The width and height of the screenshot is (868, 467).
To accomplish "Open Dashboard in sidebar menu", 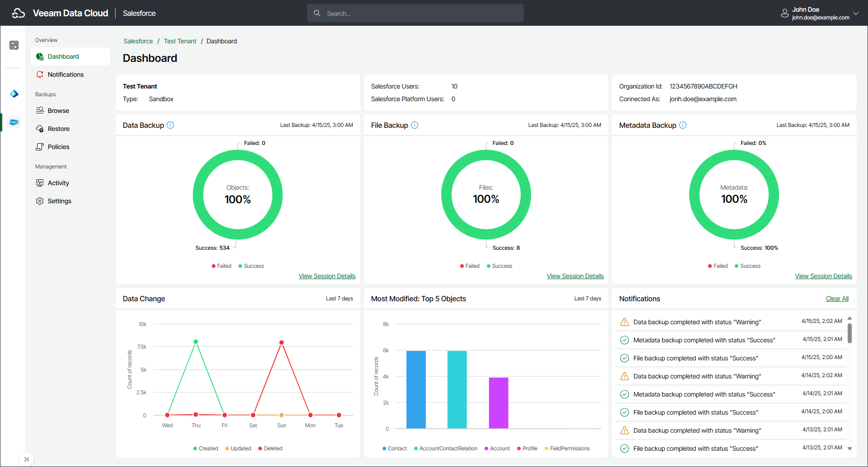I will (70, 56).
